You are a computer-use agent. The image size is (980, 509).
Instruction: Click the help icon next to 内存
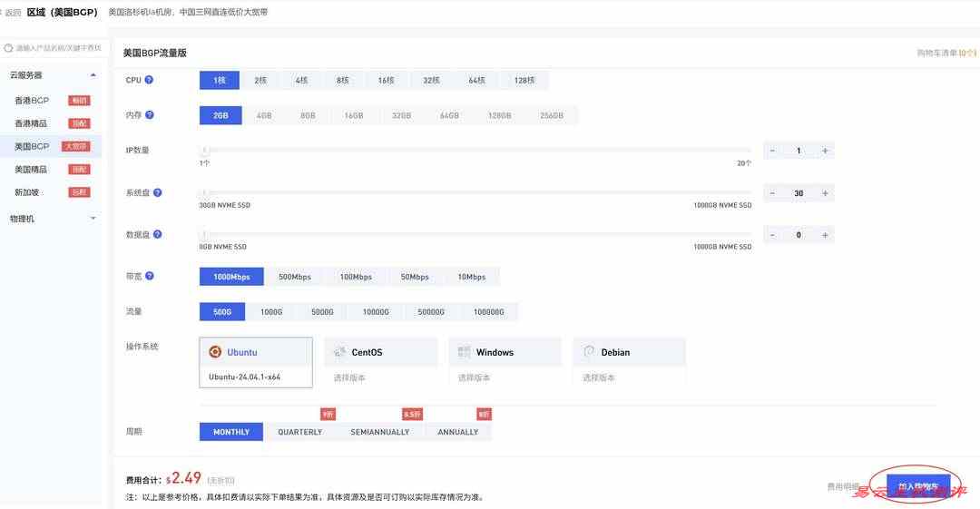pyautogui.click(x=150, y=115)
